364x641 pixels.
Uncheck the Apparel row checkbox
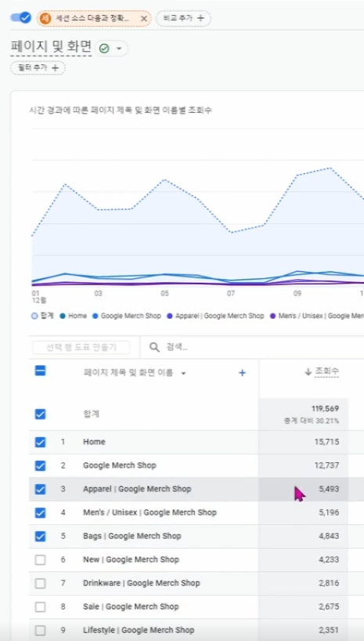point(40,489)
